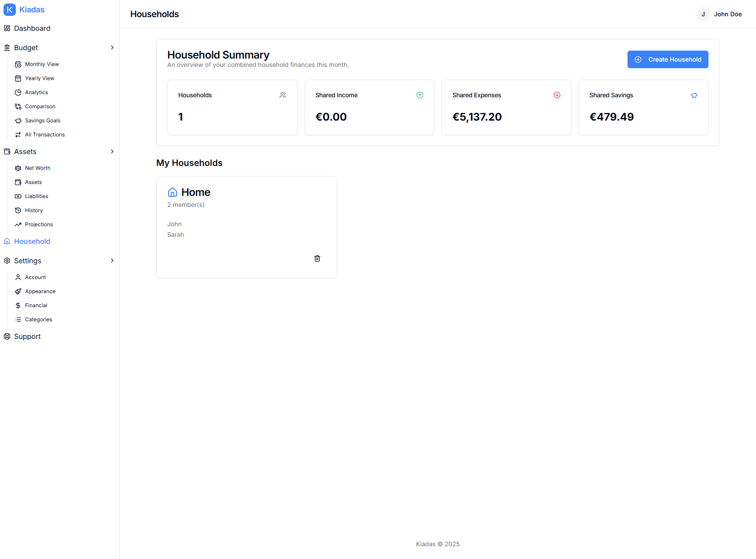
Task: Expand the Settings section chevron
Action: coord(112,260)
